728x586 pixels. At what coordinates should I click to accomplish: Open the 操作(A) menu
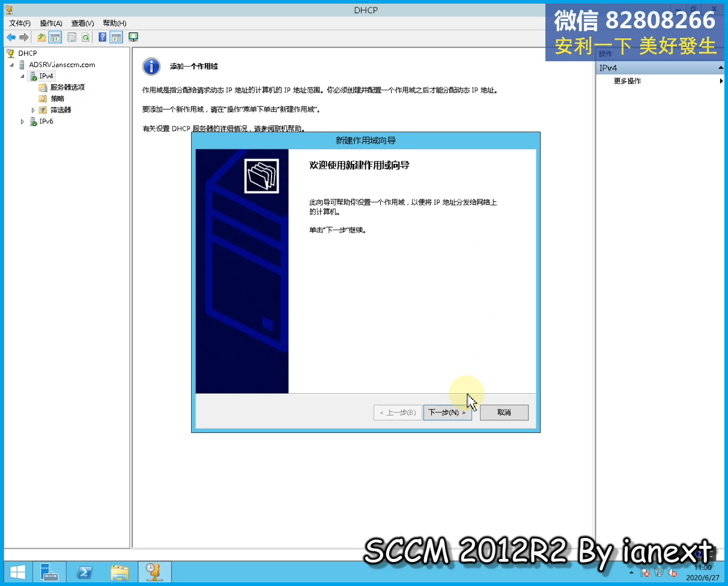tap(51, 23)
